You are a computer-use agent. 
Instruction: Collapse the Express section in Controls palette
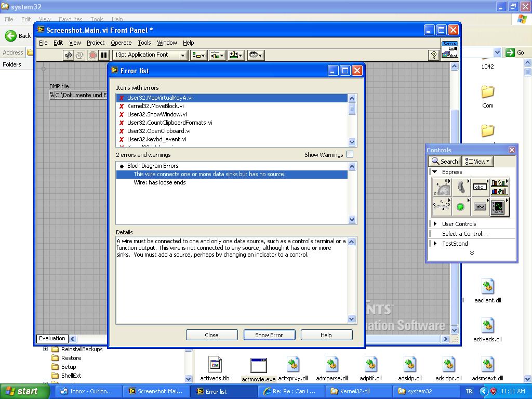435,171
